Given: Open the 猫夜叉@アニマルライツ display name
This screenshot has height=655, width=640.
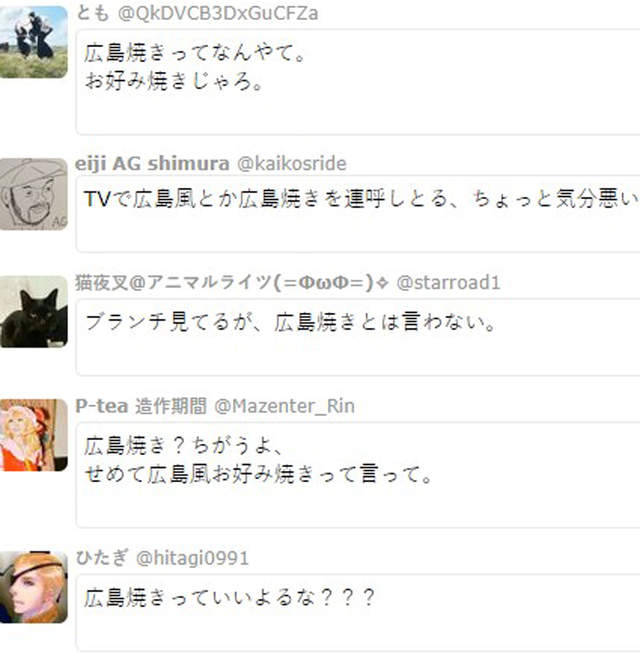Looking at the screenshot, I should (232, 282).
